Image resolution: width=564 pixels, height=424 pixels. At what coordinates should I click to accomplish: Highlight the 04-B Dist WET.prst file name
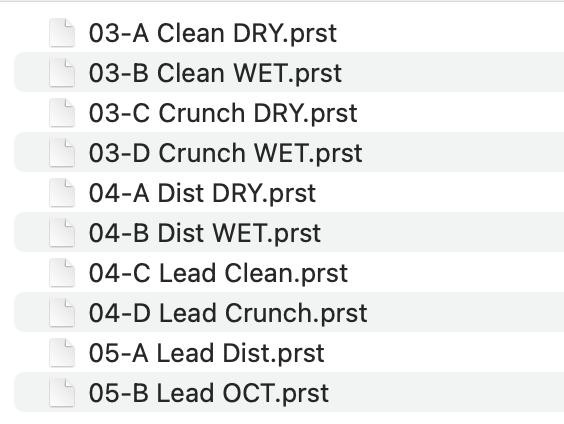(x=205, y=234)
